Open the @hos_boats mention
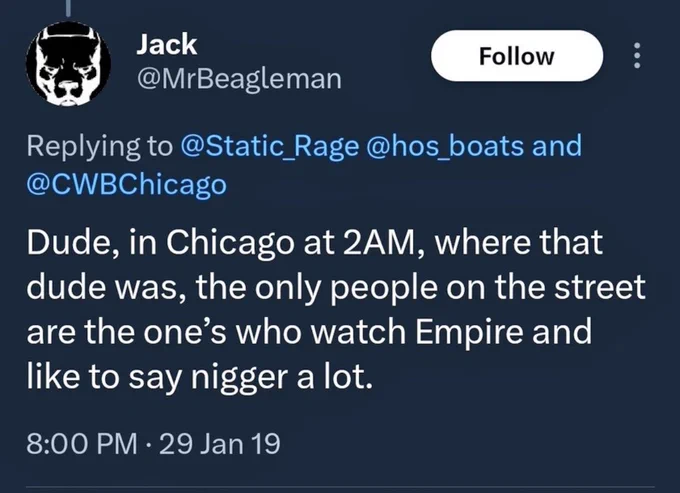680x493 pixels. click(445, 145)
